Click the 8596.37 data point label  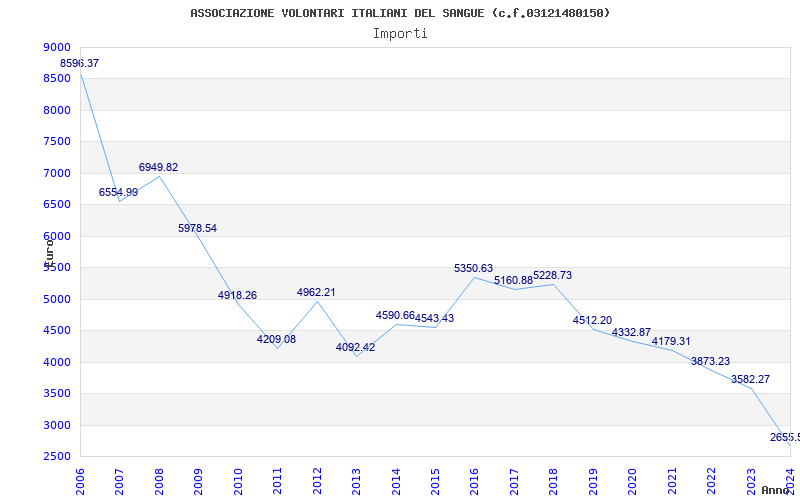(x=80, y=64)
